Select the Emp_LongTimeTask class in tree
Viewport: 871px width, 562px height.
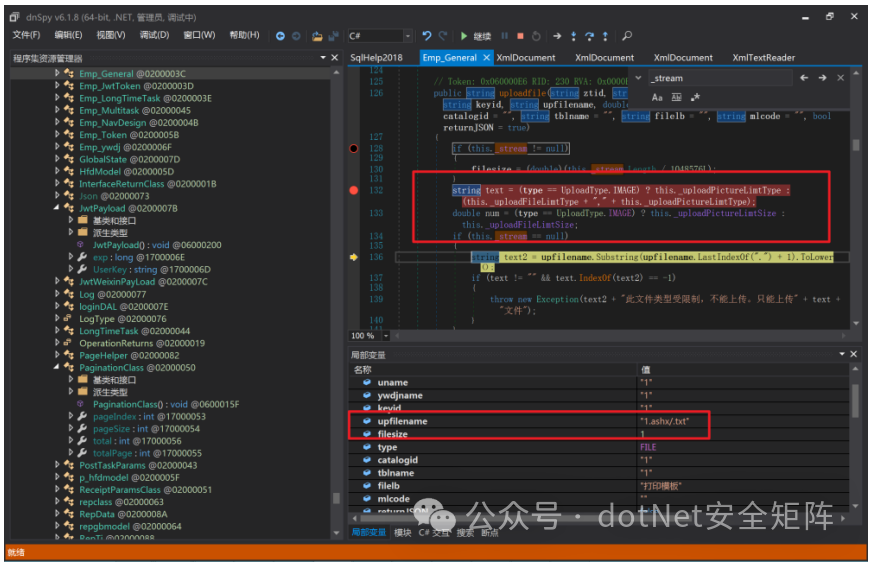(145, 98)
